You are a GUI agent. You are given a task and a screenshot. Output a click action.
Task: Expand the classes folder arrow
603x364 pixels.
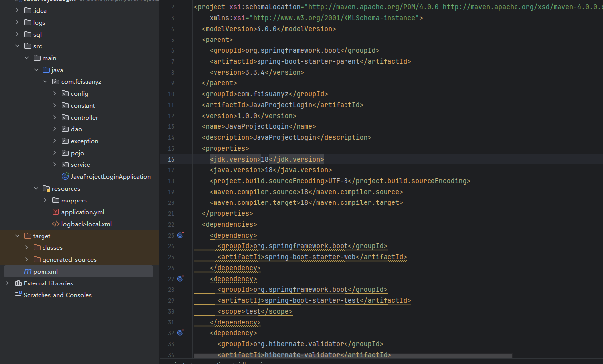pos(27,247)
